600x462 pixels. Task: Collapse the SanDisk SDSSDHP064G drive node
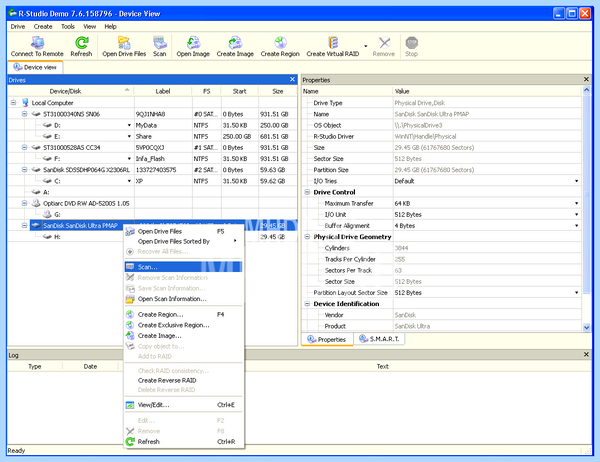tap(24, 170)
